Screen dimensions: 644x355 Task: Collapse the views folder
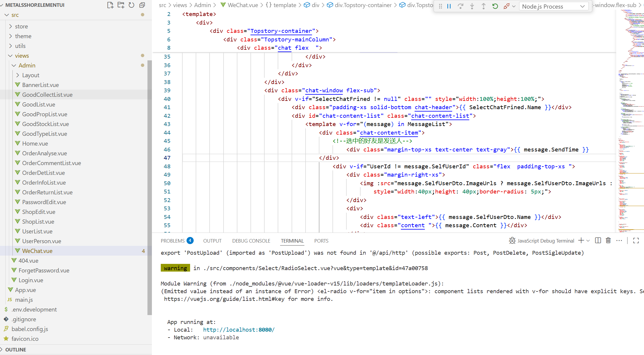[22, 56]
